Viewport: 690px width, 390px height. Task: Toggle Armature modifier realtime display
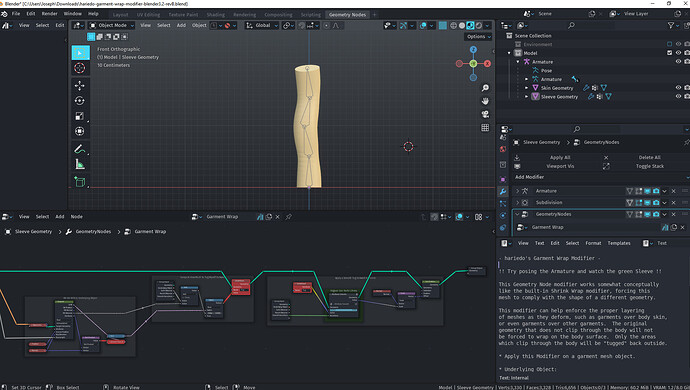coord(647,191)
